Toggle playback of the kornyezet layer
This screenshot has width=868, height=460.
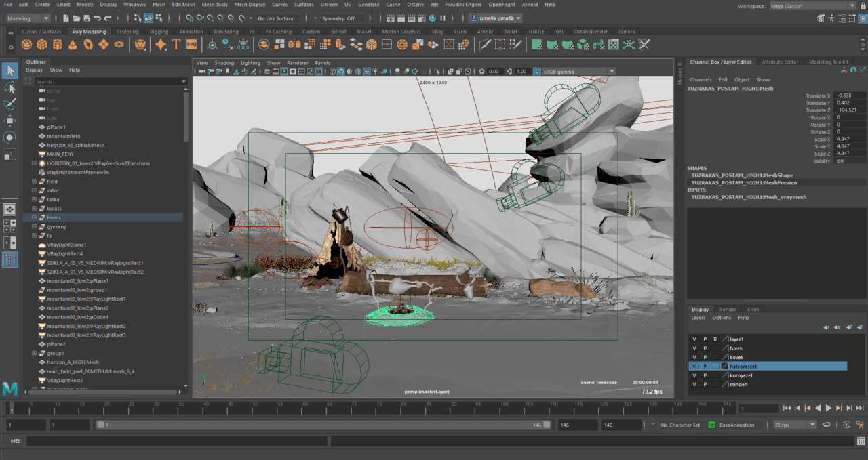(705, 375)
